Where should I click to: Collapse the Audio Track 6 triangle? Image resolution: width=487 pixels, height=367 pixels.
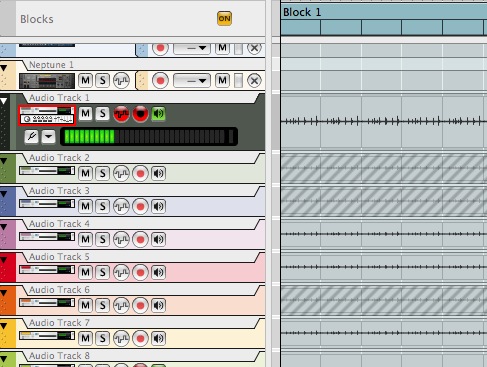click(4, 293)
